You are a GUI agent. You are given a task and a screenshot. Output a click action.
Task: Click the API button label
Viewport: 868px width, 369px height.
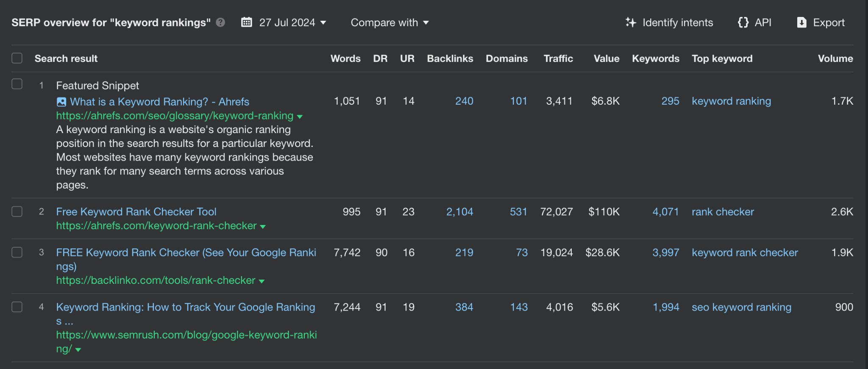763,22
